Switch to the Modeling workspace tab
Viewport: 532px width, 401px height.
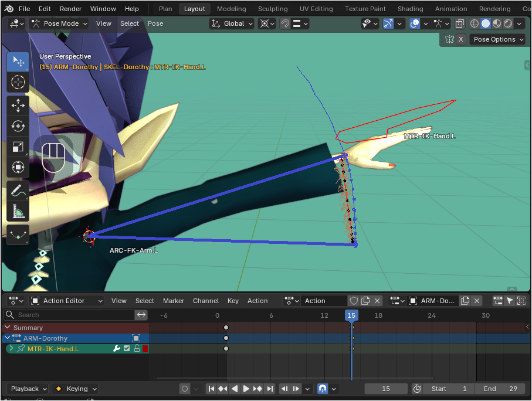click(x=231, y=9)
